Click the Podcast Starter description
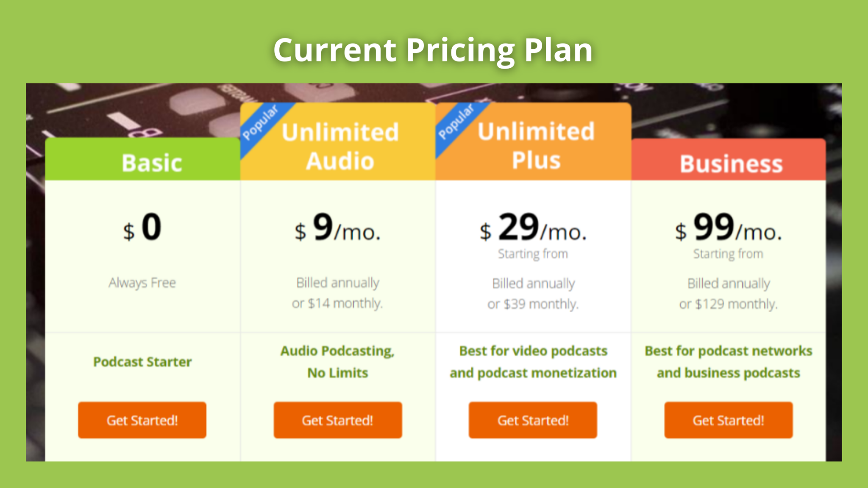 click(x=142, y=362)
